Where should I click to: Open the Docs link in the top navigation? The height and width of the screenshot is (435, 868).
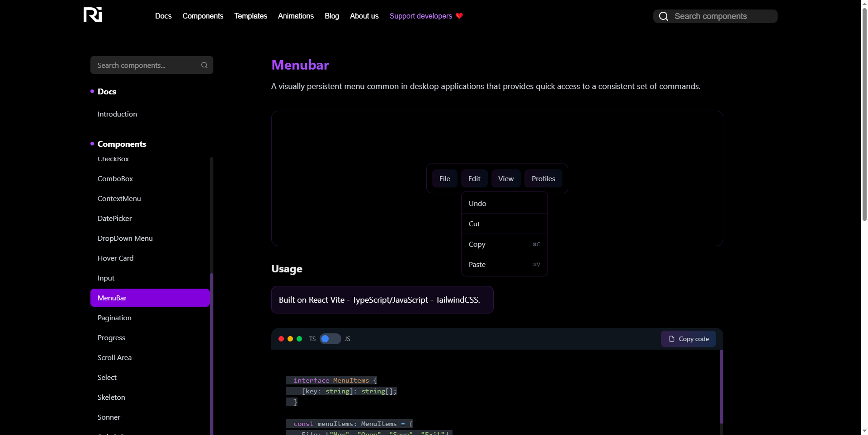[x=163, y=16]
